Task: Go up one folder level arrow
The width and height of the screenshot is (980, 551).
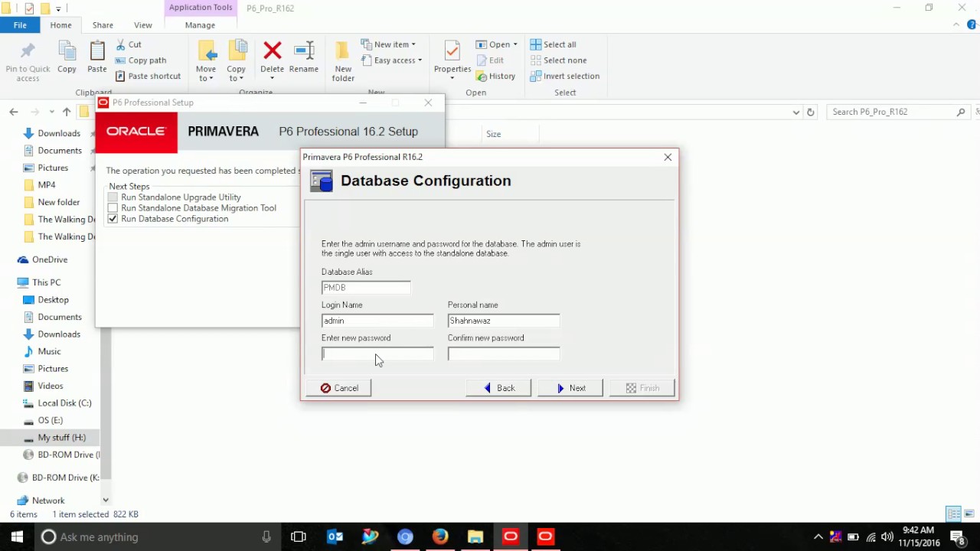Action: 67,112
